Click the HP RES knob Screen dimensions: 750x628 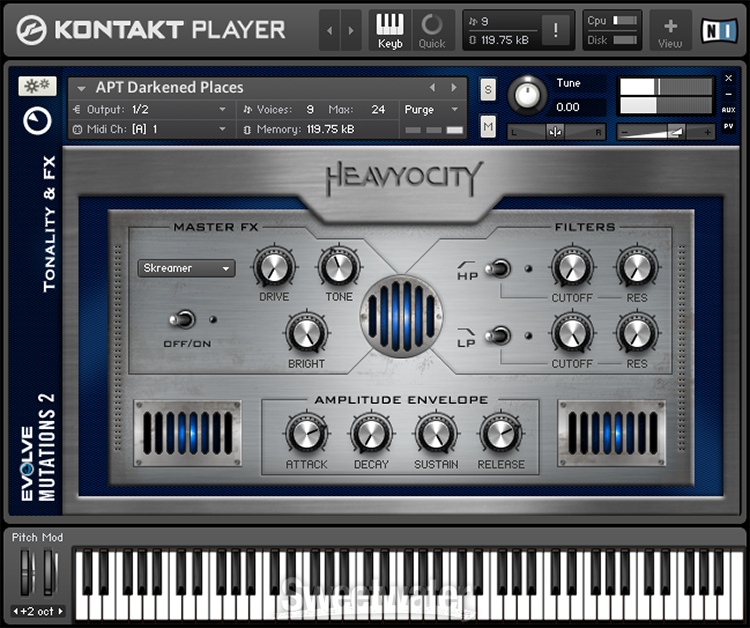click(637, 267)
